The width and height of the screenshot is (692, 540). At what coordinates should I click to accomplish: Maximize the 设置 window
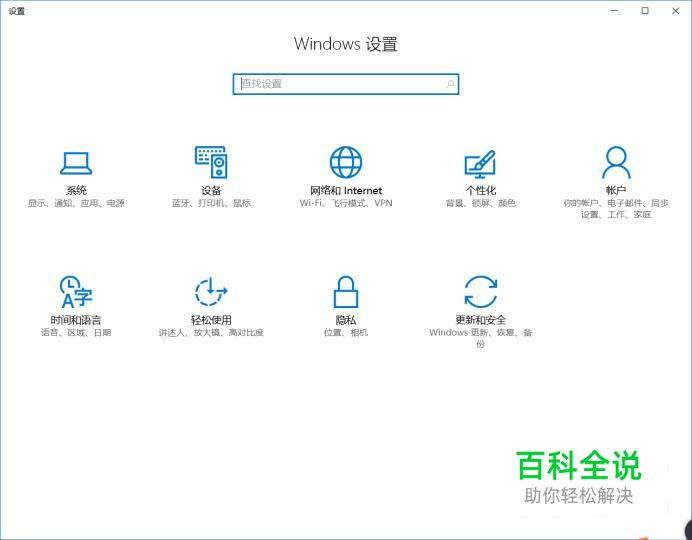coord(645,11)
